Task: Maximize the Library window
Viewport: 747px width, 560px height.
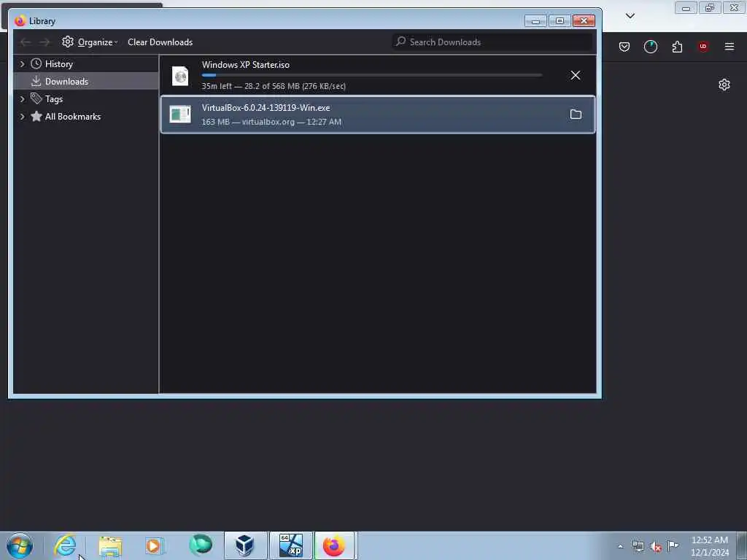Action: (560, 21)
